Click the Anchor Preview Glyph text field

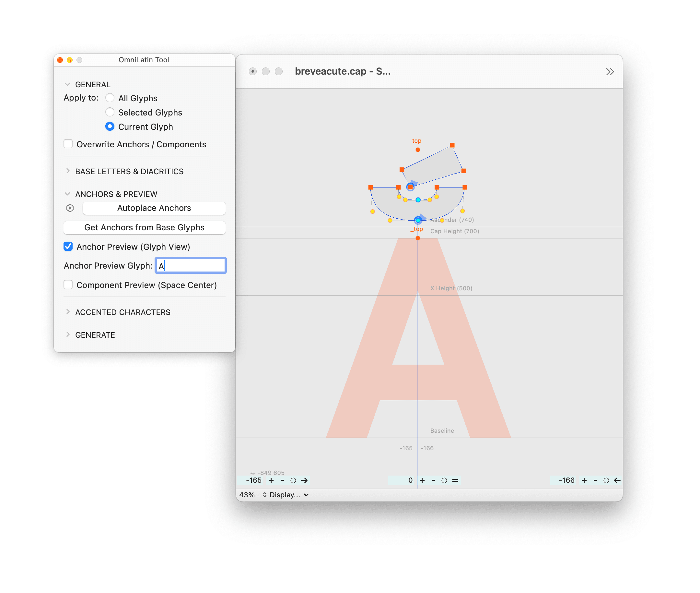(191, 266)
